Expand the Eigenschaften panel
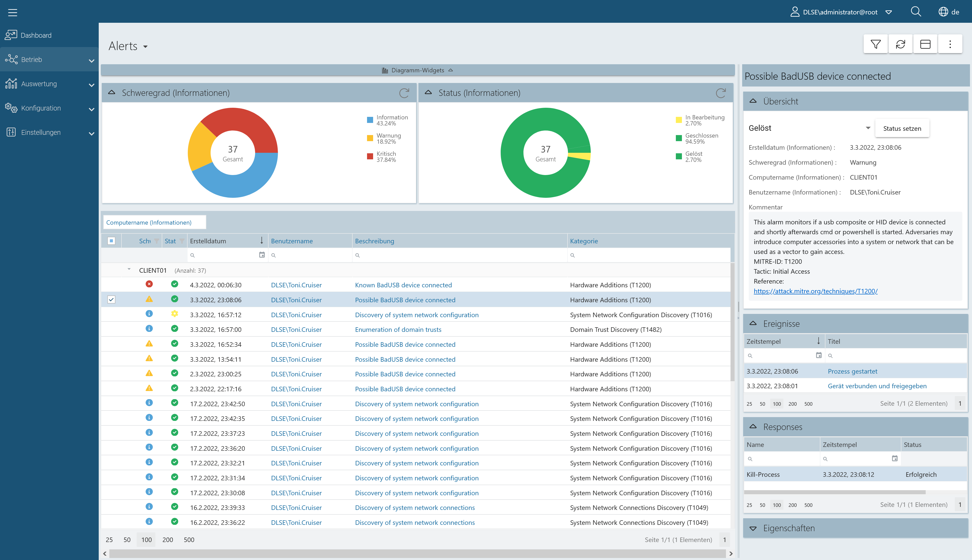This screenshot has height=560, width=972. (753, 528)
